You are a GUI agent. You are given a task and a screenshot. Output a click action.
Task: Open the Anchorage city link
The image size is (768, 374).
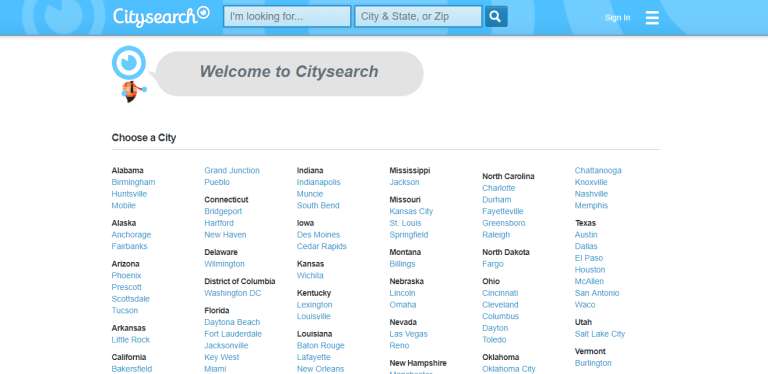tap(131, 235)
